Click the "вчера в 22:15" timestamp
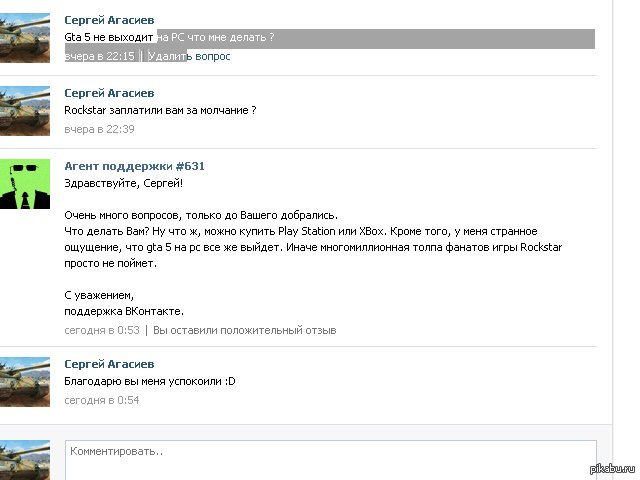 (x=99, y=57)
